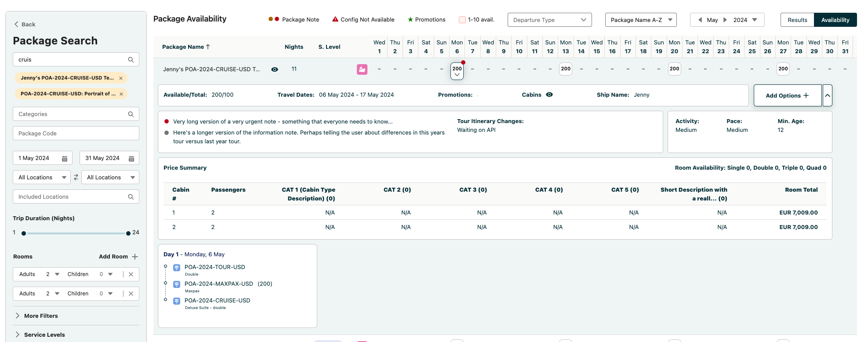The width and height of the screenshot is (868, 342).
Task: Open the start date calendar icon
Action: coord(65,159)
